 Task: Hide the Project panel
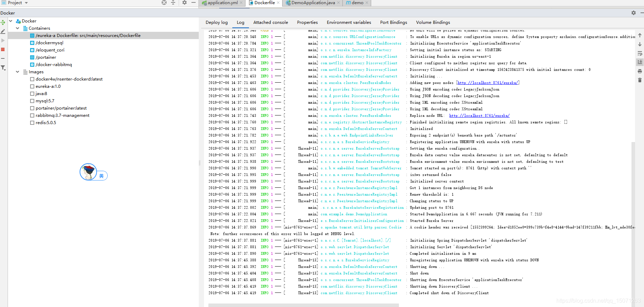[194, 2]
